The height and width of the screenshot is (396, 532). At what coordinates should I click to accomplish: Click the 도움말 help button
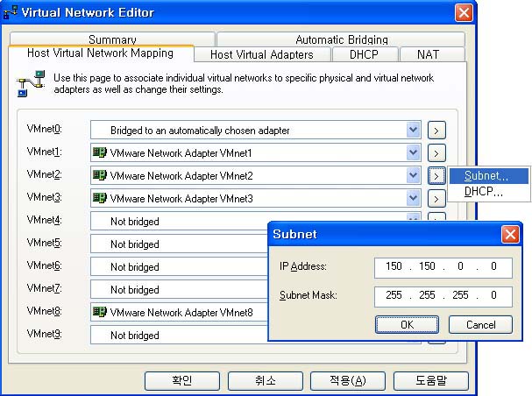tap(431, 381)
